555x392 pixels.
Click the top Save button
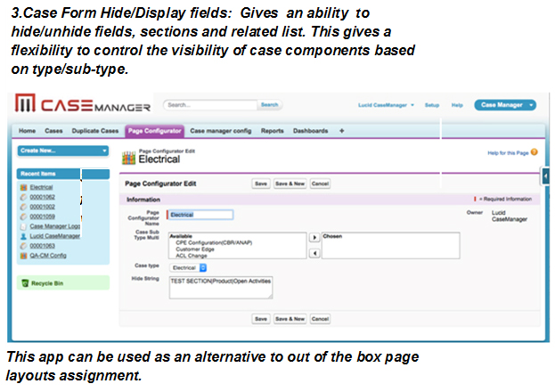tap(261, 184)
